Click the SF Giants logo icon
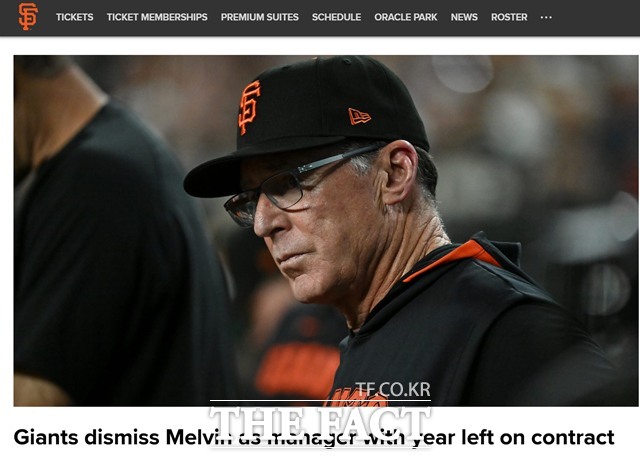Image resolution: width=640 pixels, height=458 pixels. tap(28, 16)
